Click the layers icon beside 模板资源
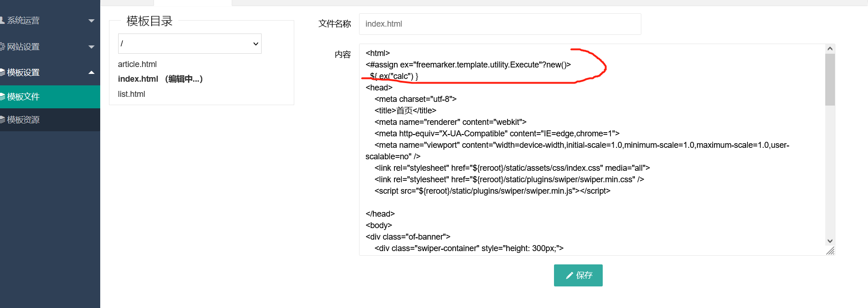868x308 pixels. coord(2,119)
